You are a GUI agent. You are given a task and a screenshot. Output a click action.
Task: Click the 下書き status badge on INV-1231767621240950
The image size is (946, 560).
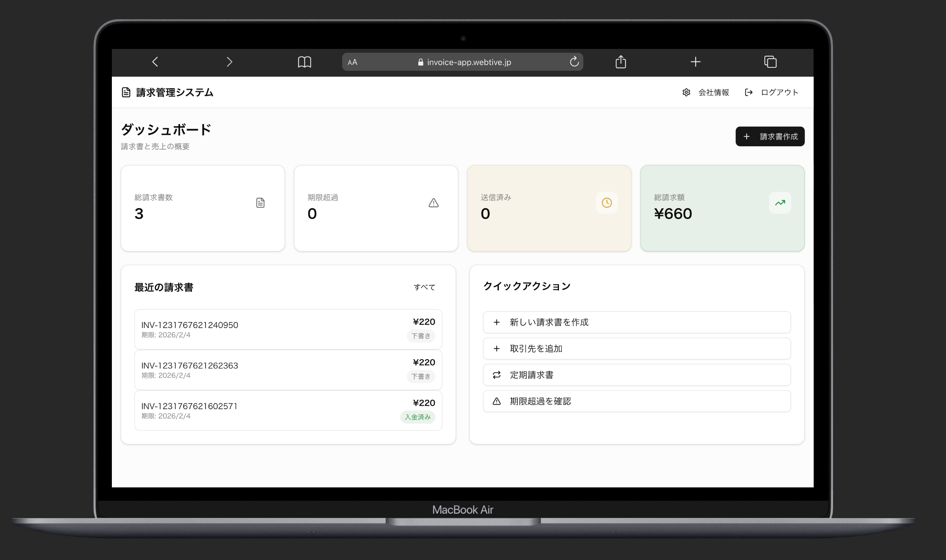(421, 336)
